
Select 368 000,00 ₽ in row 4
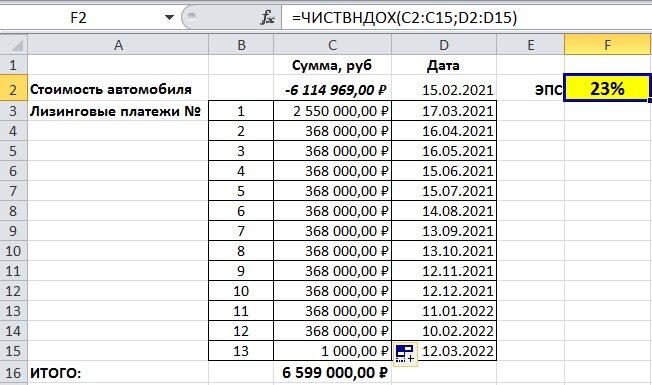(x=332, y=131)
